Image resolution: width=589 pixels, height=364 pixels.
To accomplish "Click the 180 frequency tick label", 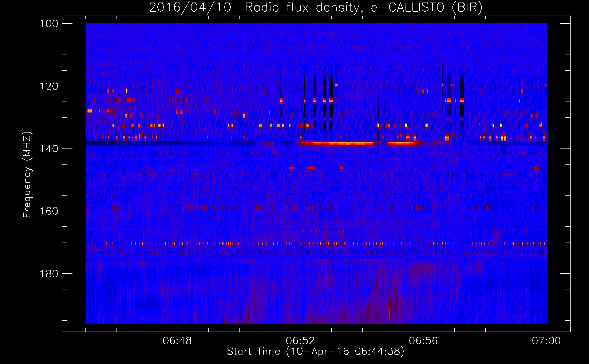I will click(49, 273).
